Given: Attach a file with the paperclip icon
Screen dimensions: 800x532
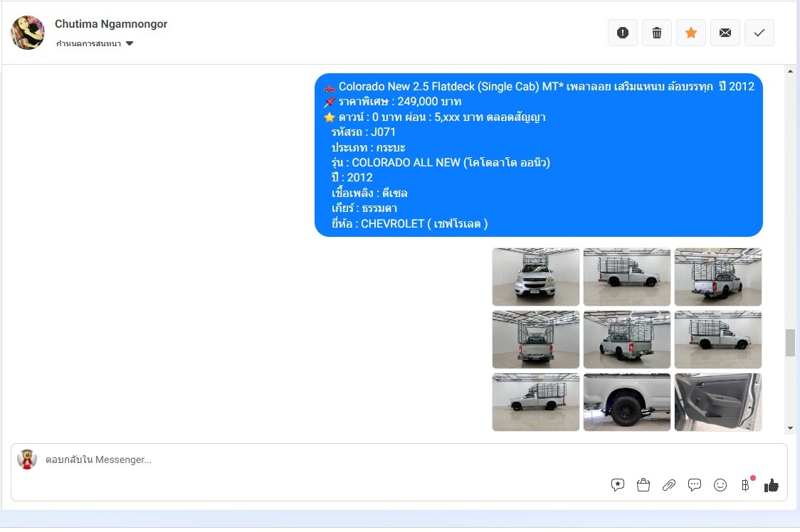Looking at the screenshot, I should click(x=669, y=485).
